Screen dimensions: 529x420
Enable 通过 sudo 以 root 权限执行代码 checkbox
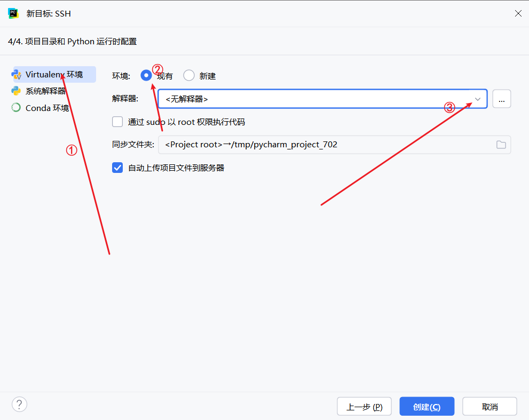point(117,122)
